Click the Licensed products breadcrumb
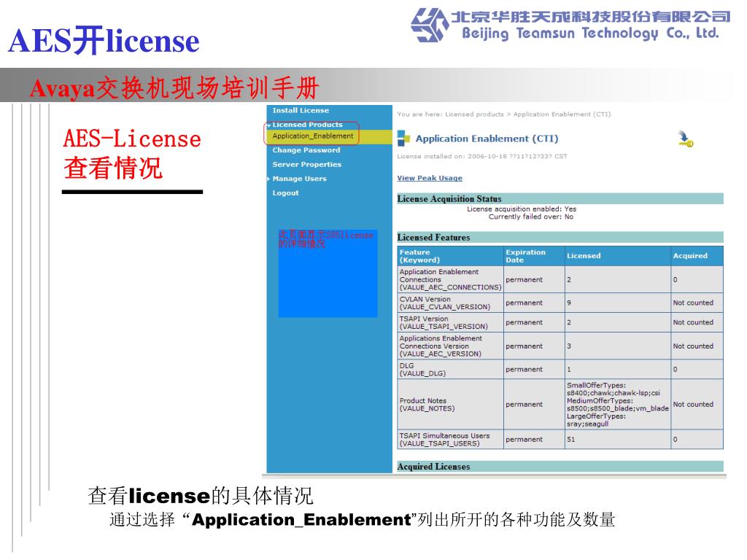 [474, 114]
